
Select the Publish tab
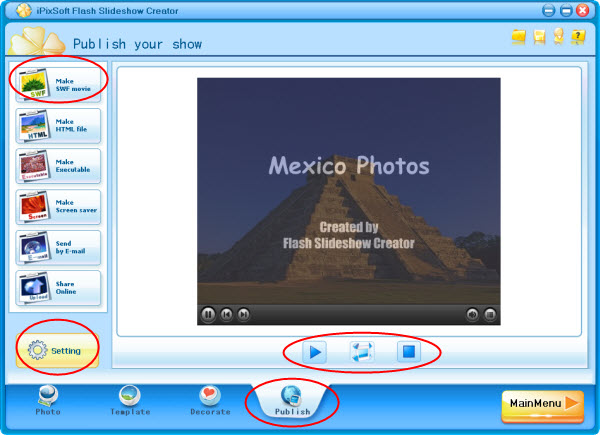click(292, 401)
